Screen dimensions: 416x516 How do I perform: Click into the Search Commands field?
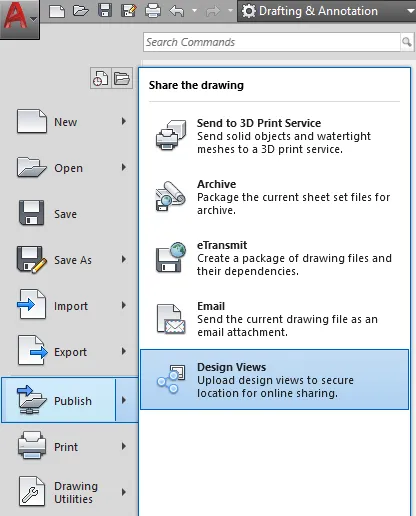point(272,42)
